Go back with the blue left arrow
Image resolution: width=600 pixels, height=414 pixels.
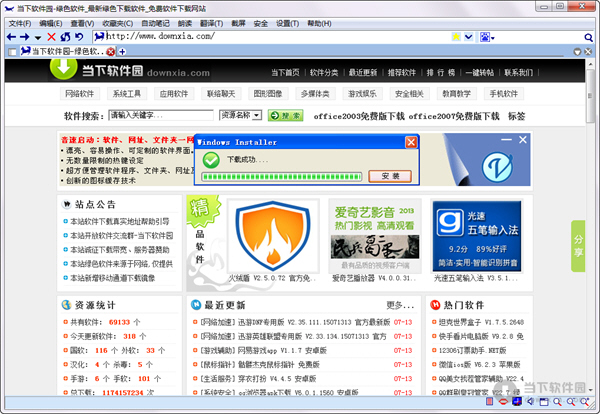(11, 37)
